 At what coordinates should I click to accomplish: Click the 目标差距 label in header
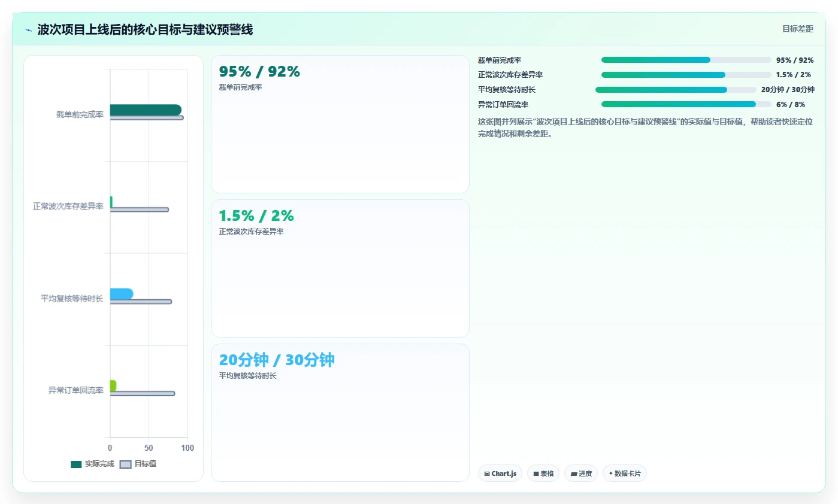tap(797, 29)
